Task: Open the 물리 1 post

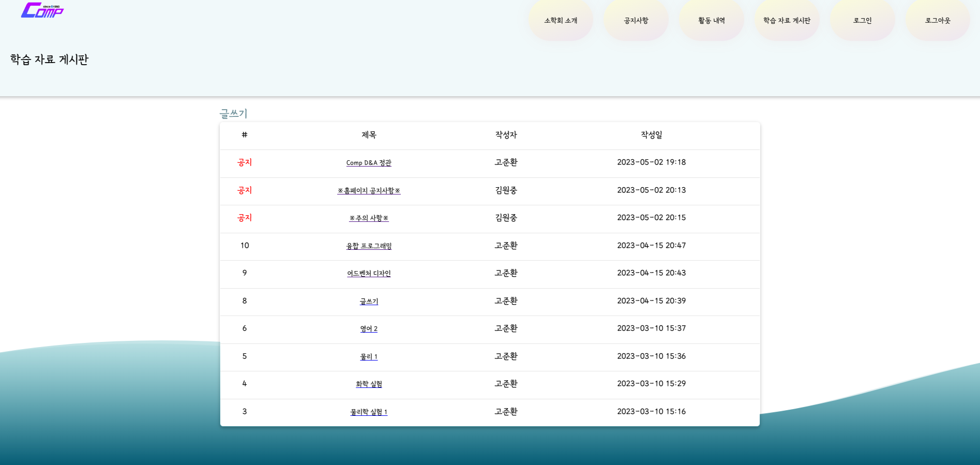Action: 369,357
